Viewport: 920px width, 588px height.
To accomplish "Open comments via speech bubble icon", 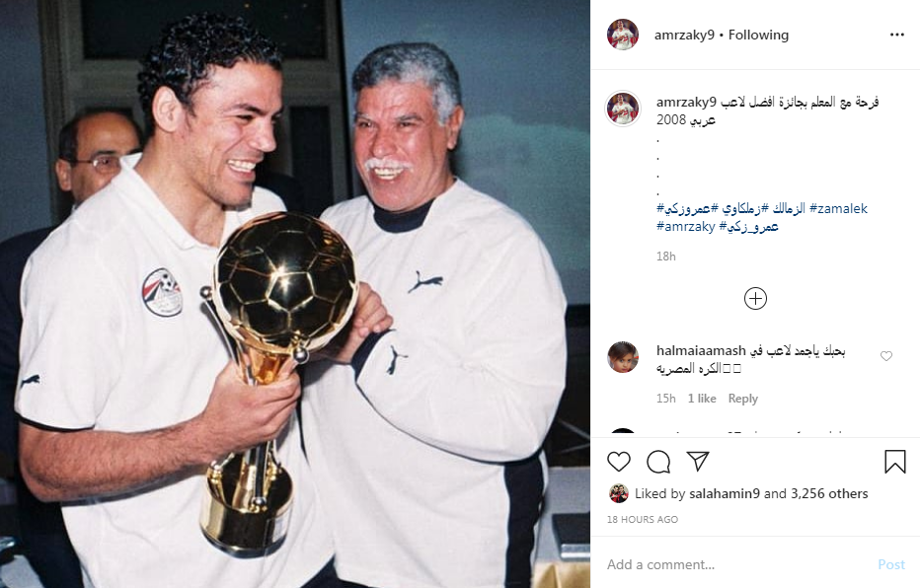I will point(658,462).
